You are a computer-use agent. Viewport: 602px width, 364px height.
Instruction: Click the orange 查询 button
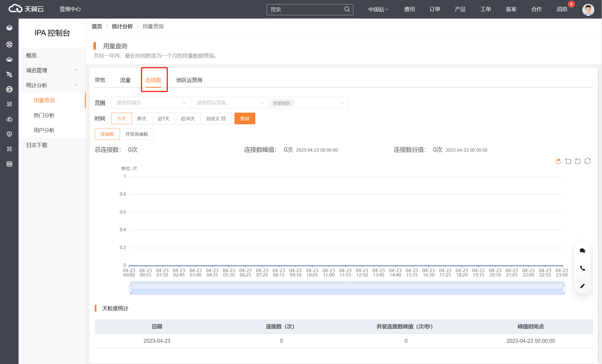[x=244, y=119]
